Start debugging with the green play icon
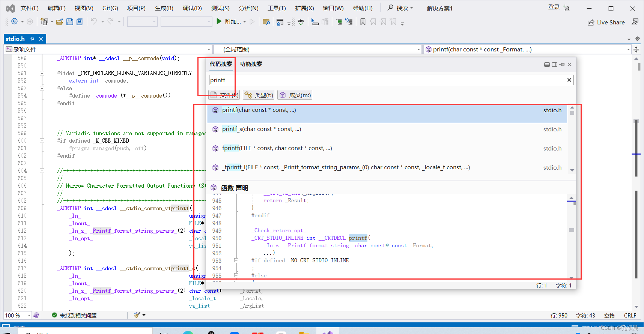 [219, 22]
